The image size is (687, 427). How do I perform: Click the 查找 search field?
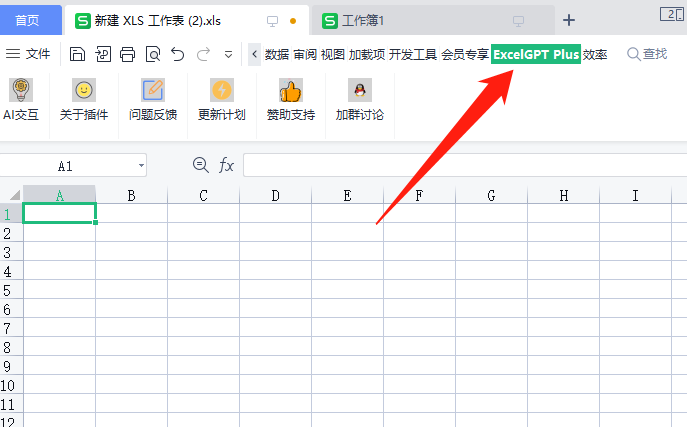pyautogui.click(x=647, y=54)
